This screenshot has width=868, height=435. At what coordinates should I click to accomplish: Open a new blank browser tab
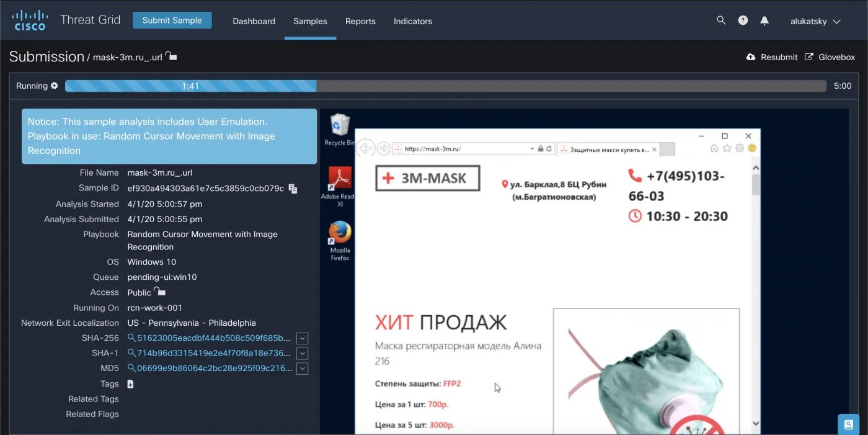click(x=667, y=149)
